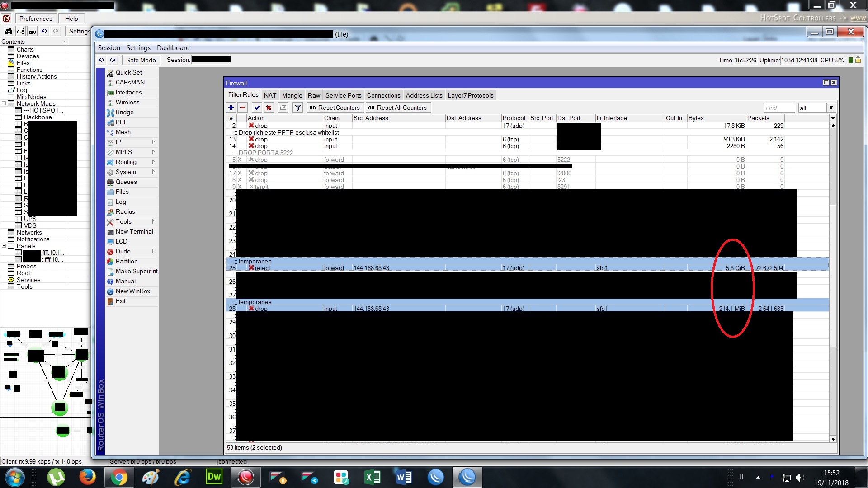Click the undo arrow icon in The Dude
Image resolution: width=868 pixels, height=488 pixels.
pyautogui.click(x=44, y=31)
